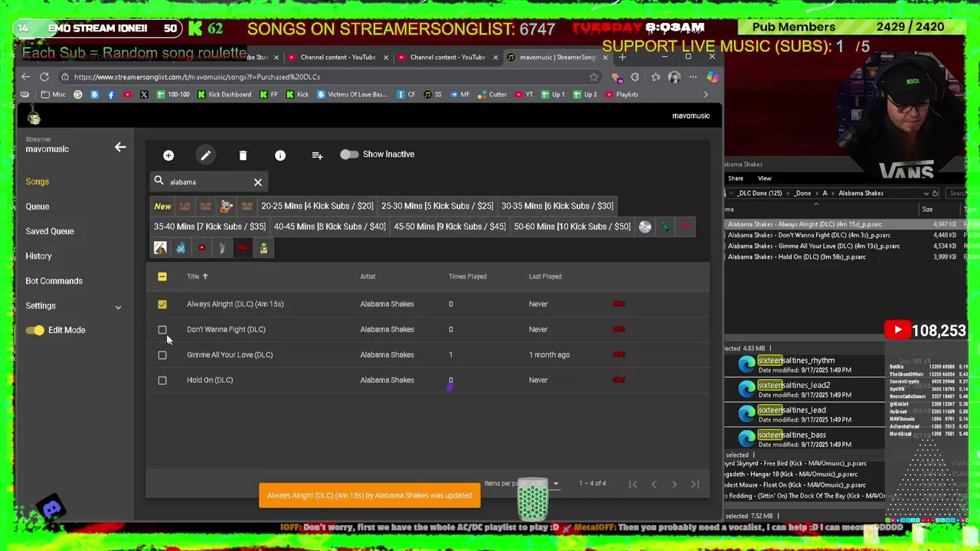The height and width of the screenshot is (551, 980).
Task: Select the New filter tag
Action: tap(162, 206)
